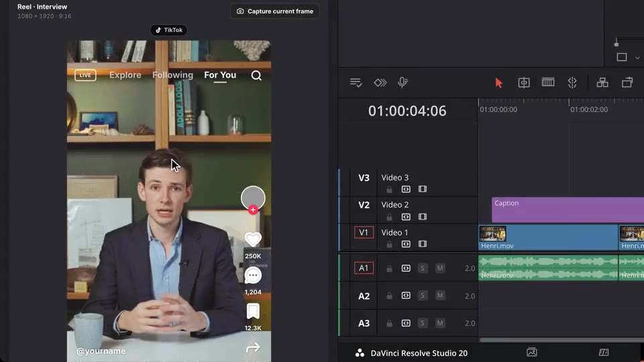644x362 pixels.
Task: Toggle auto track selector on Video 2
Action: [x=406, y=217]
